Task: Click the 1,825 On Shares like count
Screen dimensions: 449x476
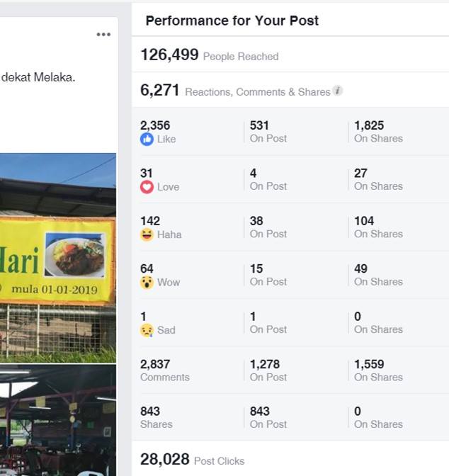Action: tap(378, 132)
